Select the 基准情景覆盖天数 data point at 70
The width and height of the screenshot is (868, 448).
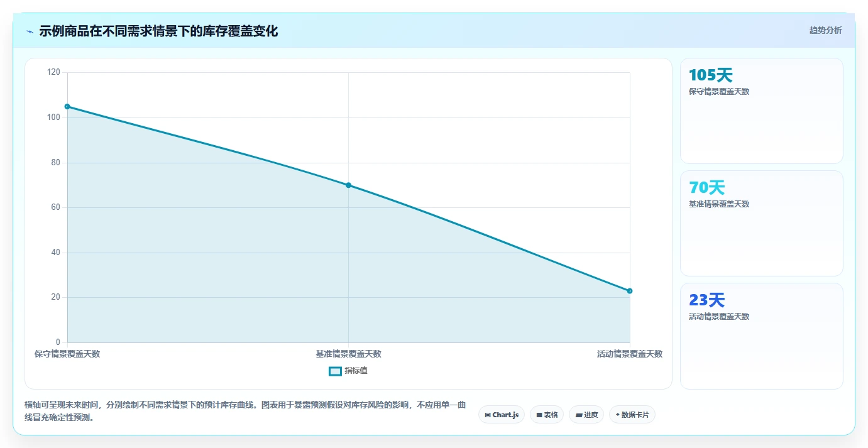click(x=348, y=185)
